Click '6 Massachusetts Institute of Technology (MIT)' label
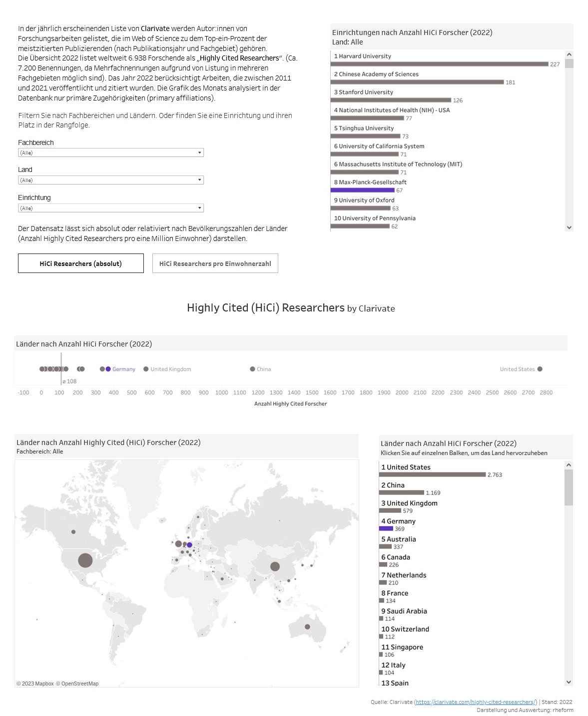588x716 pixels. (398, 164)
